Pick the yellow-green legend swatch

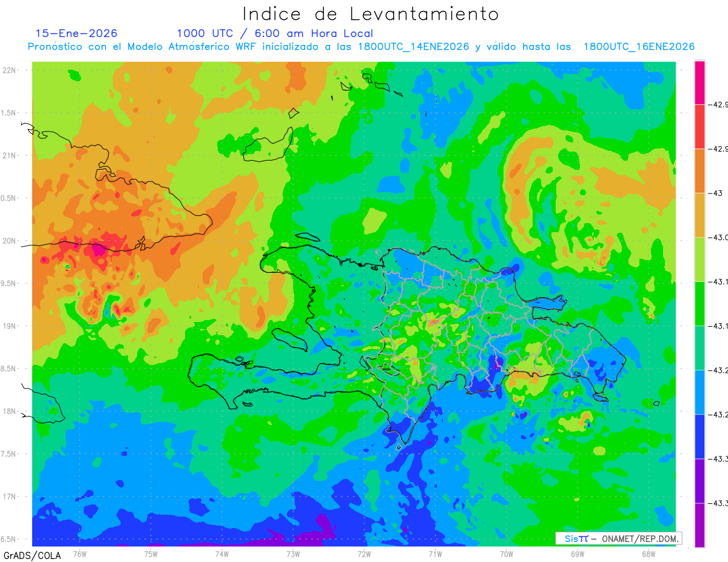pos(699,259)
